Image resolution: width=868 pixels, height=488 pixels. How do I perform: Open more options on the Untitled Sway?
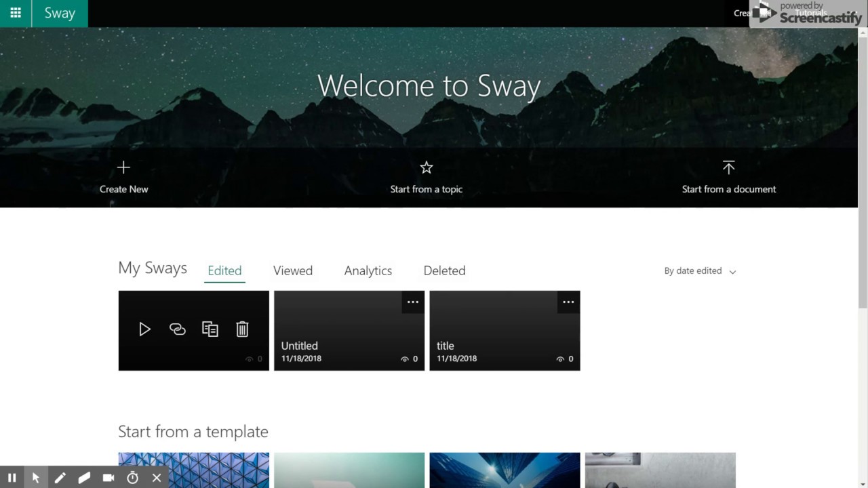pos(413,302)
